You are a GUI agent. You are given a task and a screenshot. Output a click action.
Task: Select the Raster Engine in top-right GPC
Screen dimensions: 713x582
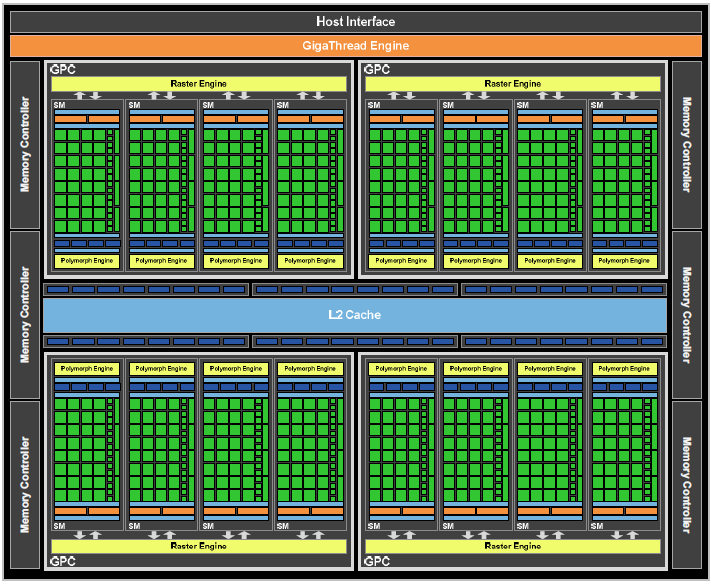[x=512, y=84]
